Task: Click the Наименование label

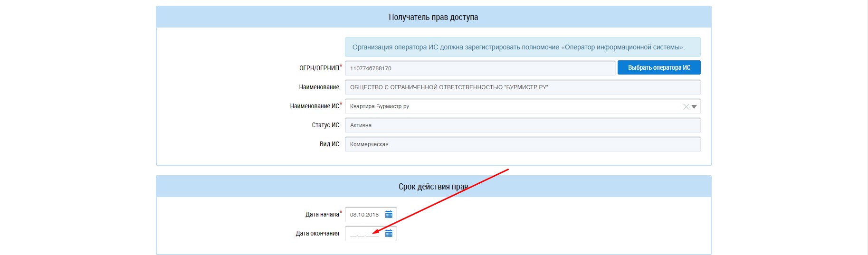Action: [x=319, y=87]
